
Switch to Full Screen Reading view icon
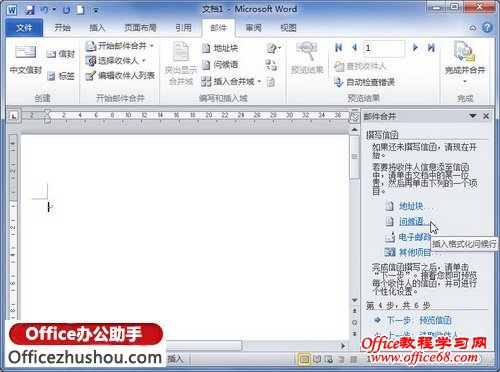point(317,359)
